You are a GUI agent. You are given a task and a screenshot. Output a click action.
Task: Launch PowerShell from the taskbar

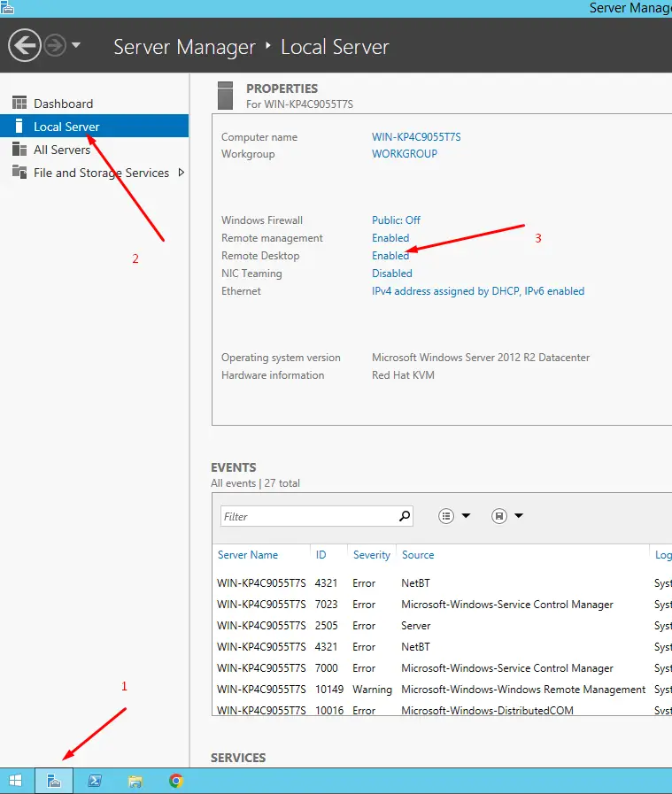[x=95, y=781]
